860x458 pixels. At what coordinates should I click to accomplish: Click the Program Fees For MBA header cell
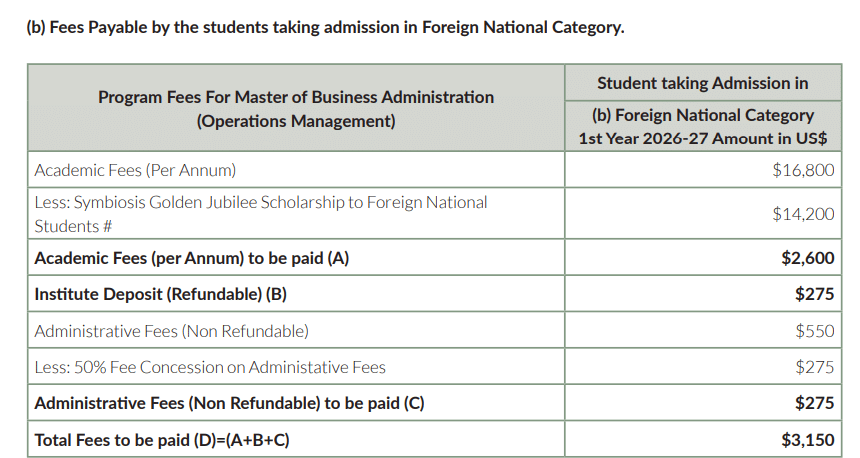[x=296, y=109]
